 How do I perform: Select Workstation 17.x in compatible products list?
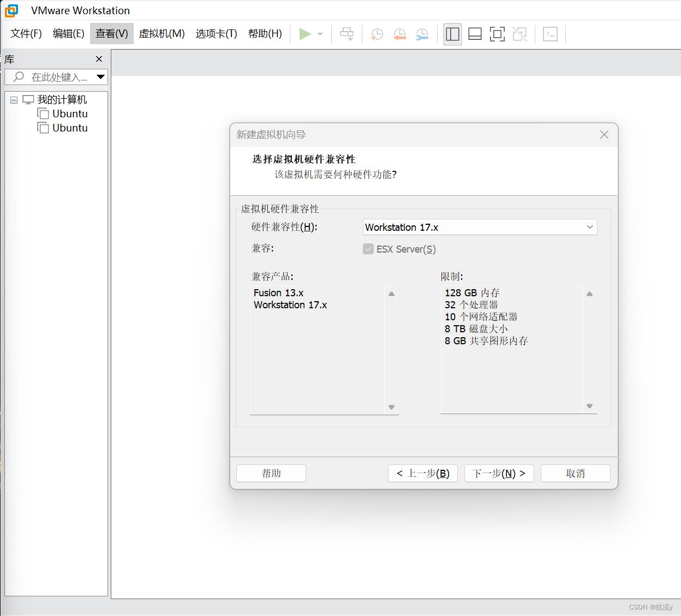coord(290,305)
